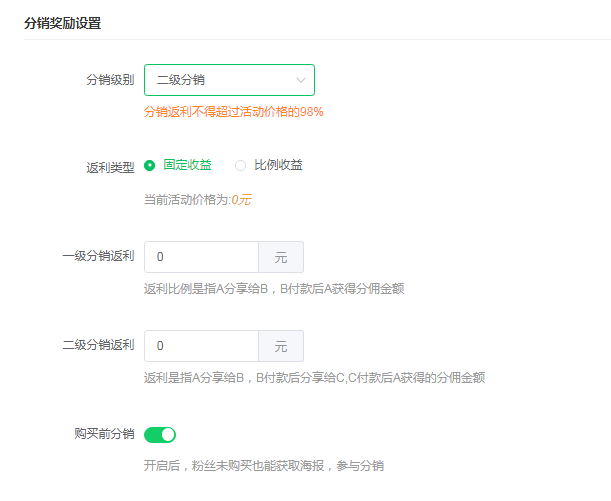Toggle the 购买前分销 switch off
The height and width of the screenshot is (501, 611).
click(x=160, y=435)
